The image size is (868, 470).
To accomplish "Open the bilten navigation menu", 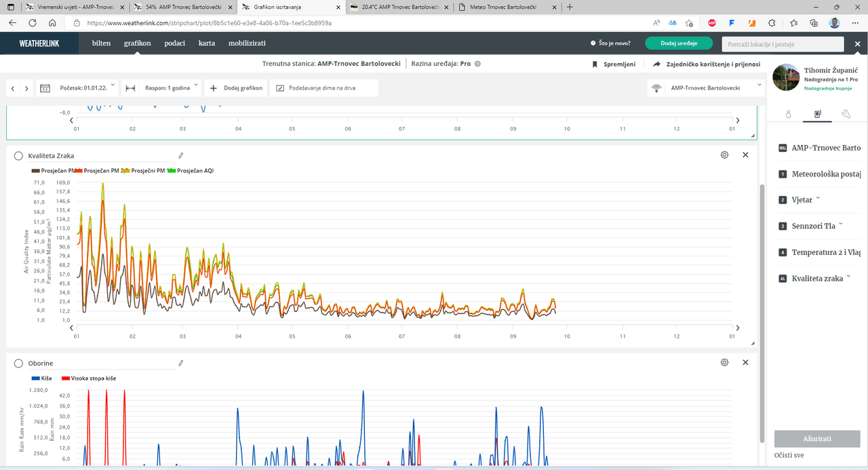I will 101,43.
